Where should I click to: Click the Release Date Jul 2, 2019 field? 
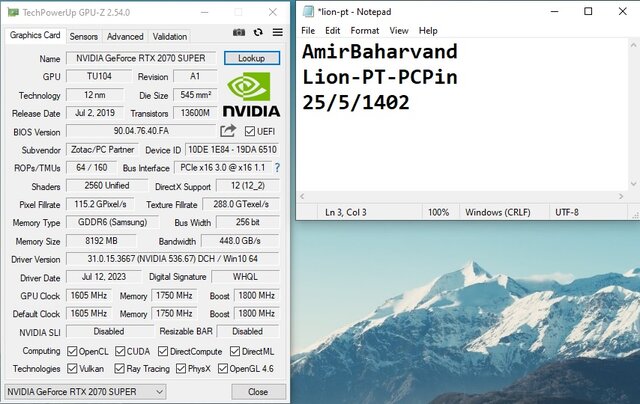tap(95, 113)
